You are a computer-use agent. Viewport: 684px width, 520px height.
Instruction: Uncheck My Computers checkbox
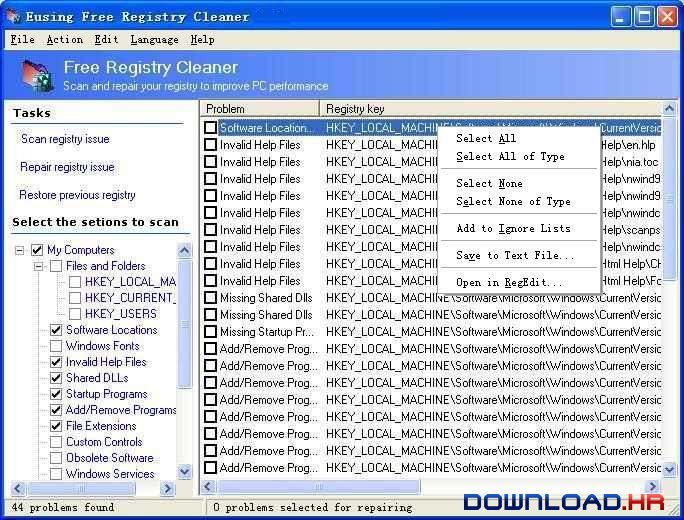[37, 250]
